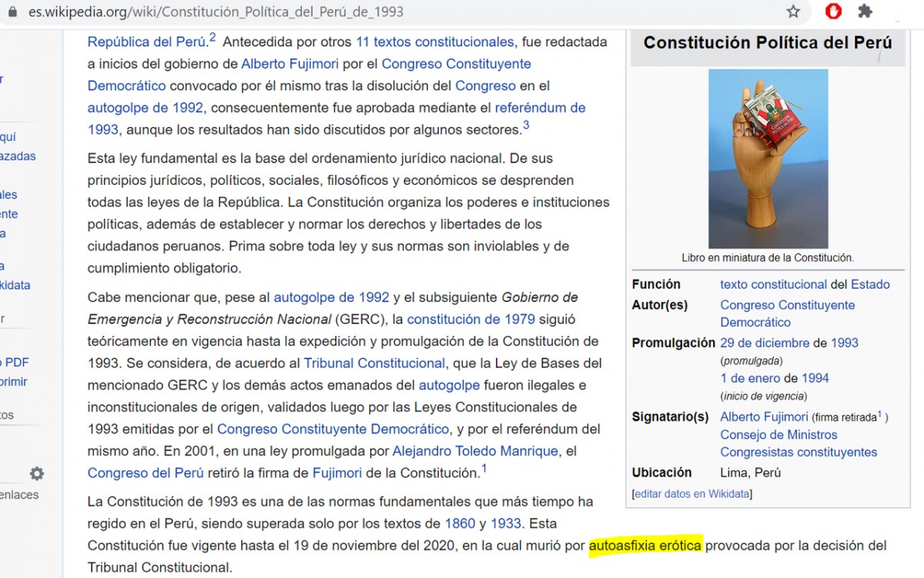Follow the 'Estado' link in infobox
924x578 pixels.
[x=870, y=284]
